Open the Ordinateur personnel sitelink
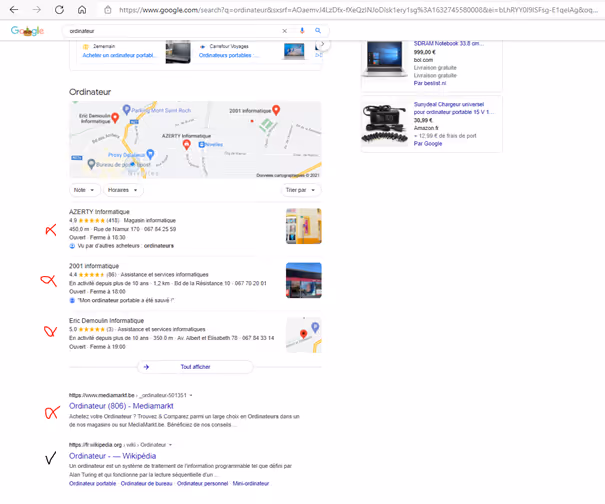This screenshot has height=504, width=605. coord(202,484)
